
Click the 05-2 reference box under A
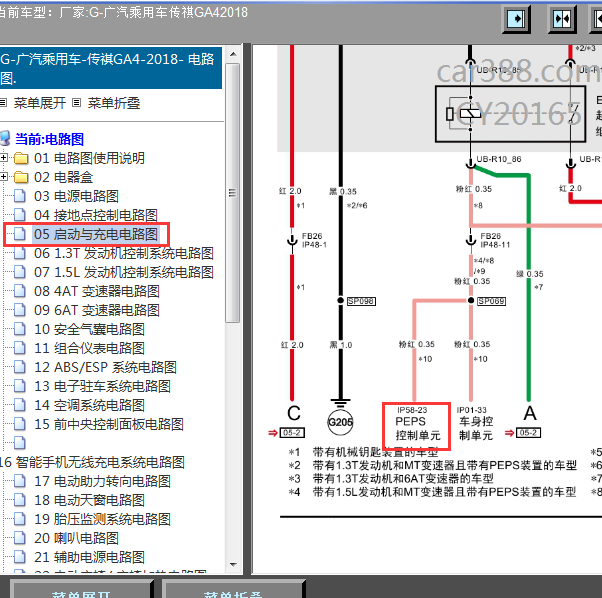click(528, 433)
